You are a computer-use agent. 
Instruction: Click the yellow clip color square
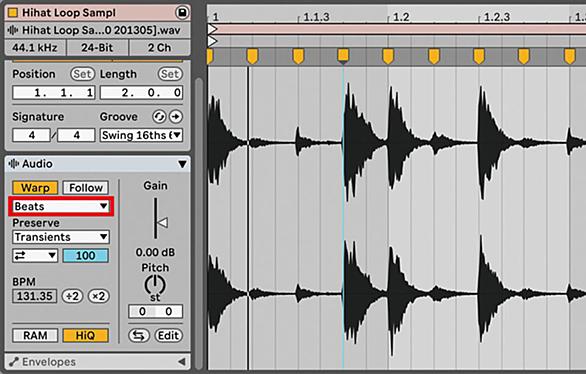point(13,13)
